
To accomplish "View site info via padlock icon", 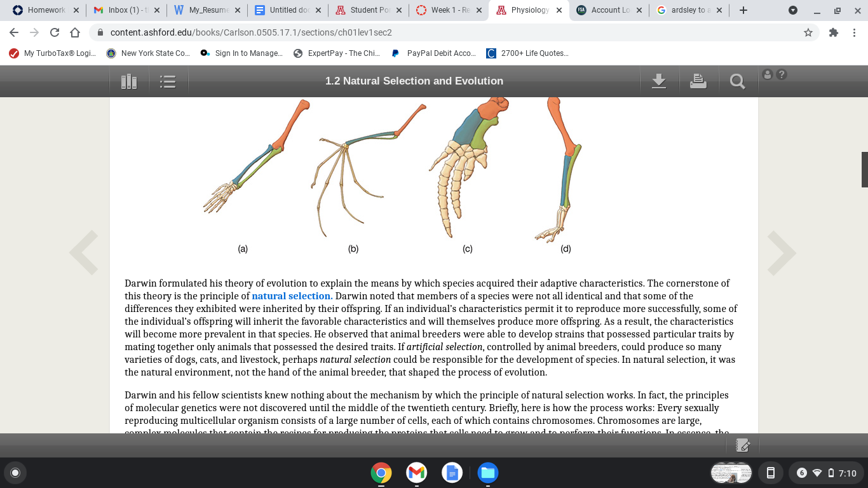I will tap(100, 32).
